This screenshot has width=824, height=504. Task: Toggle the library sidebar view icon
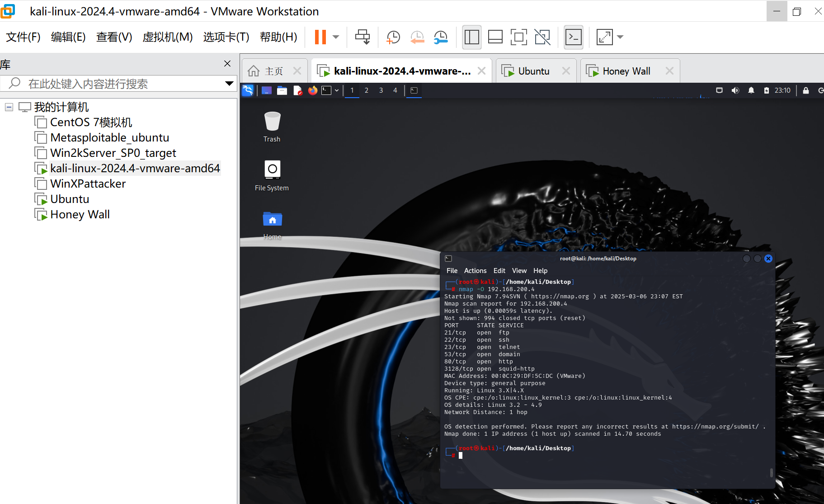click(x=471, y=37)
